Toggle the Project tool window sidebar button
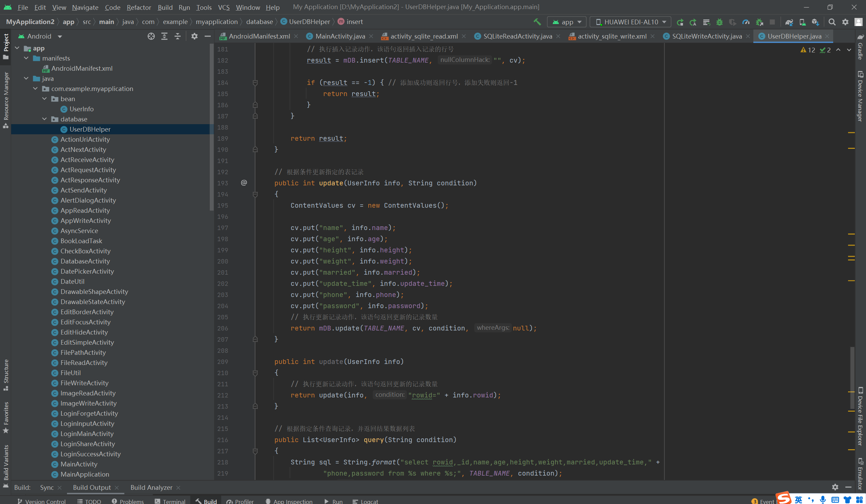This screenshot has height=504, width=866. (x=6, y=46)
